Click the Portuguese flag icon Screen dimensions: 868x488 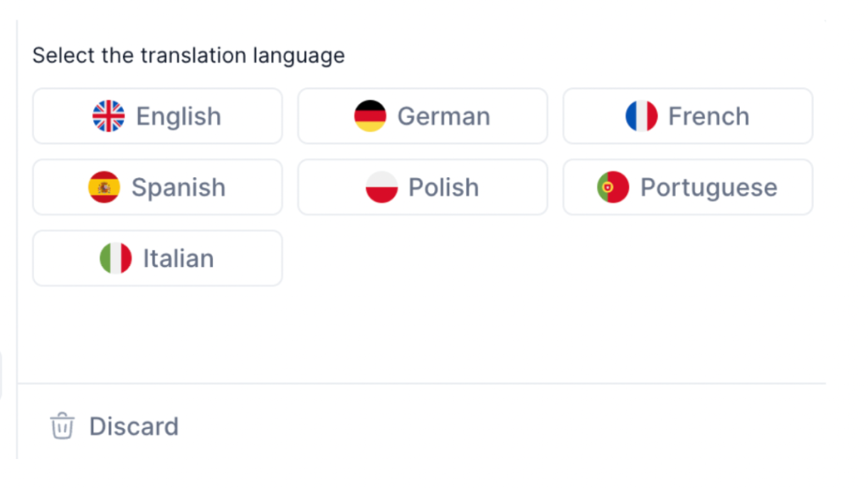point(613,187)
